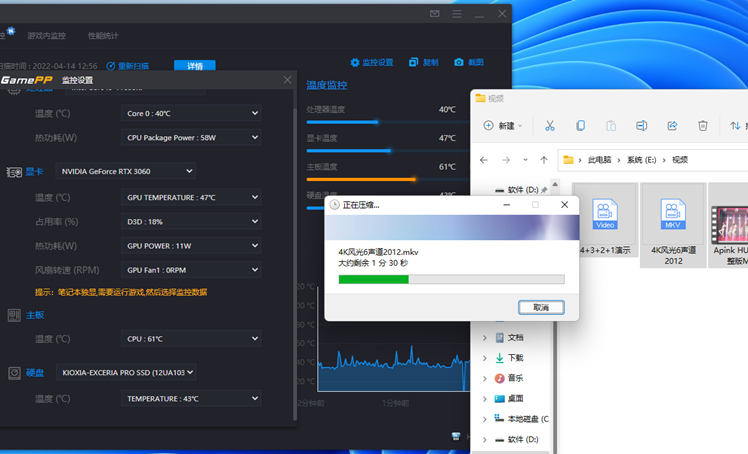Click the 显卡温度 blue temperature bar
This screenshot has height=454, width=748.
(x=349, y=151)
